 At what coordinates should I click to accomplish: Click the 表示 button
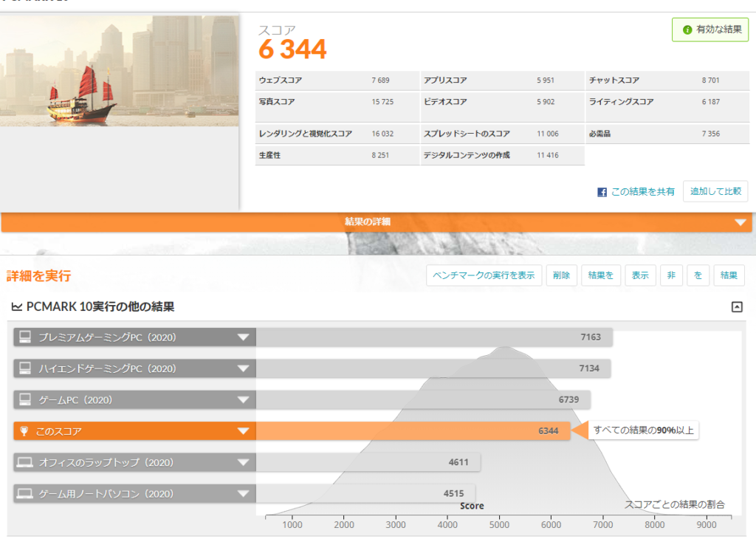point(640,275)
